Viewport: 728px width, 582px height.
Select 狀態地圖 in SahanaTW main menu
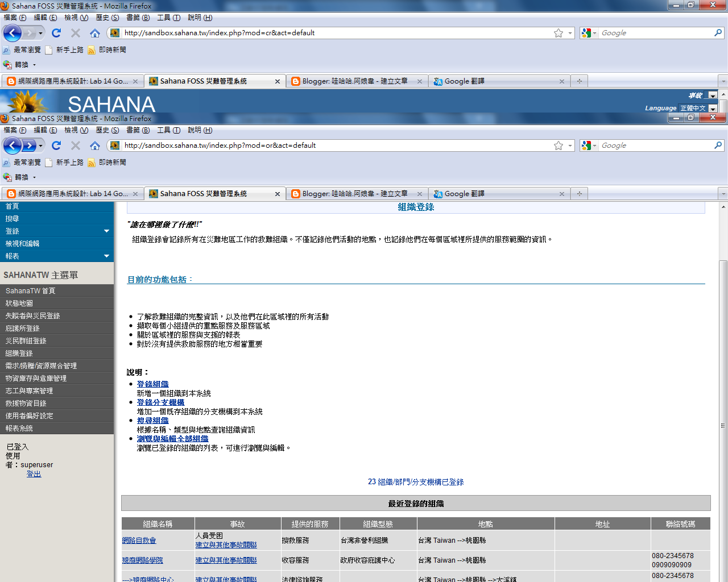[57, 304]
